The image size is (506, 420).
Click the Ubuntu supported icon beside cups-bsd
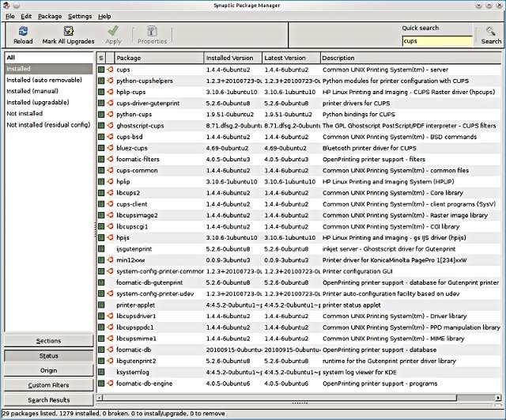tap(110, 137)
